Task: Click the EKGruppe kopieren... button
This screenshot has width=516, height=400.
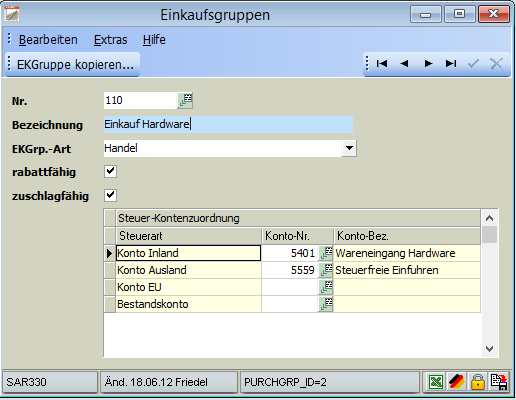Action: coord(75,64)
